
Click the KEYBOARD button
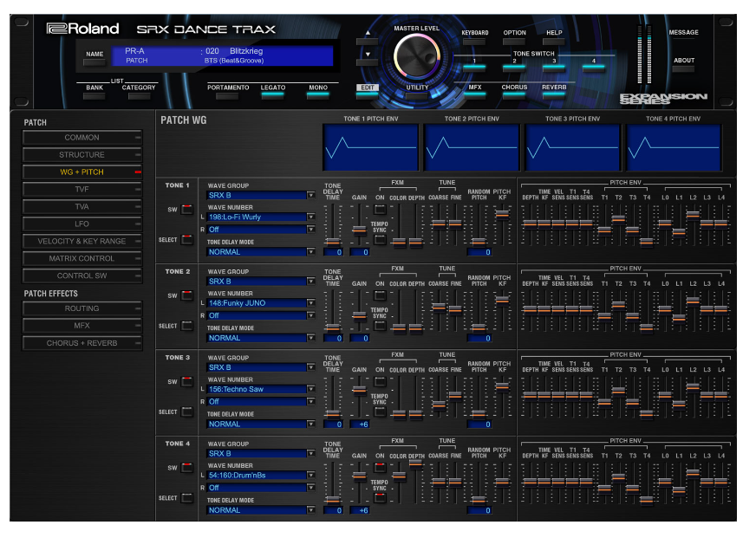click(474, 41)
